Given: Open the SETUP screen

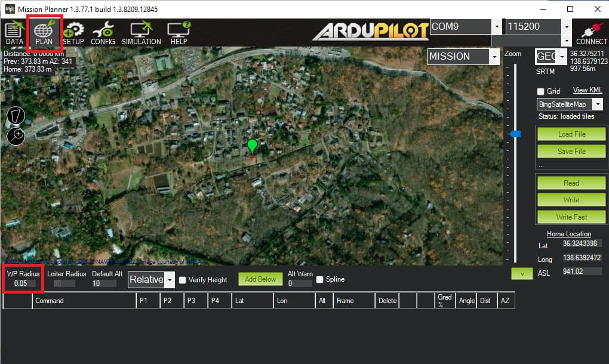Looking at the screenshot, I should click(73, 33).
